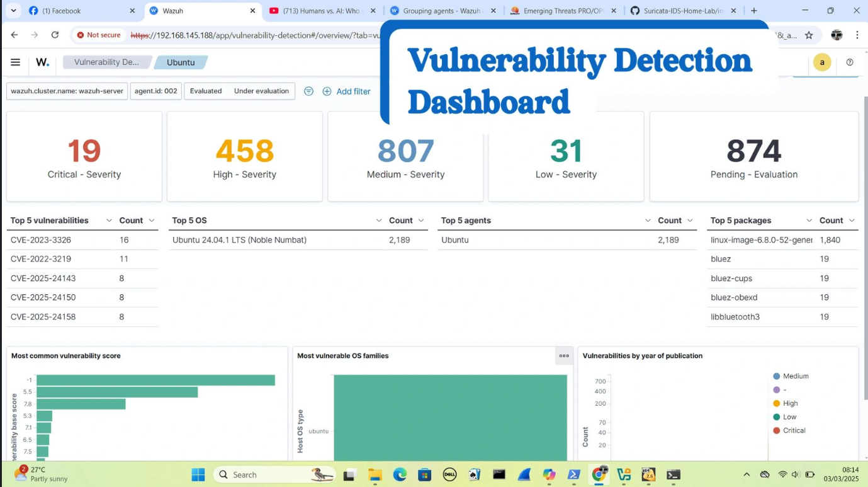The height and width of the screenshot is (487, 868).
Task: Toggle the Low legend series
Action: [784, 417]
